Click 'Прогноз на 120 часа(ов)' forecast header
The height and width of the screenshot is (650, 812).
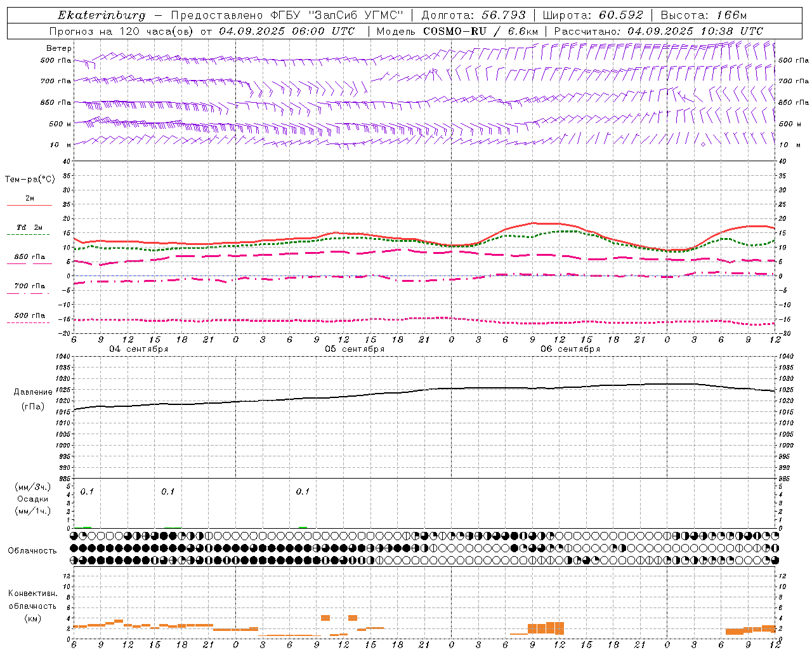click(122, 31)
